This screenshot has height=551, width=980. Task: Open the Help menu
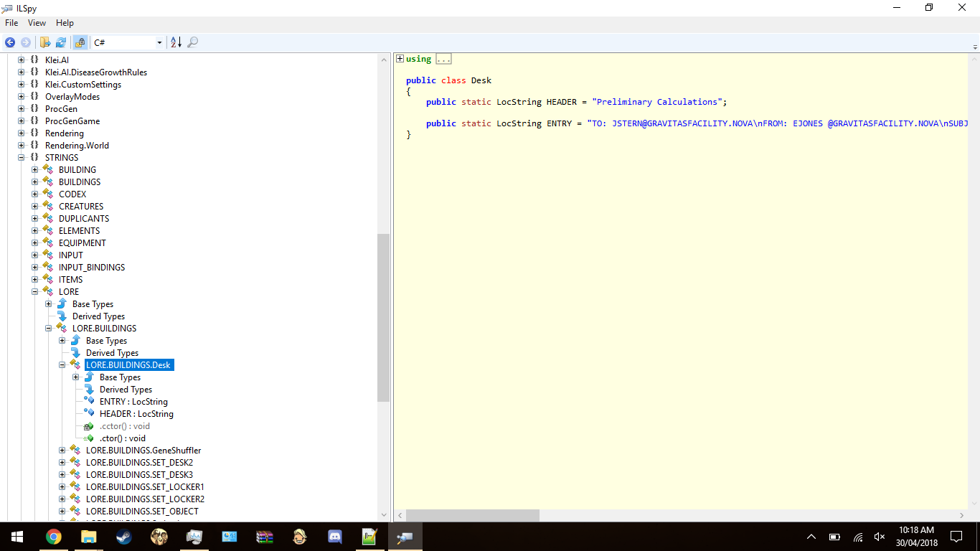pyautogui.click(x=65, y=23)
